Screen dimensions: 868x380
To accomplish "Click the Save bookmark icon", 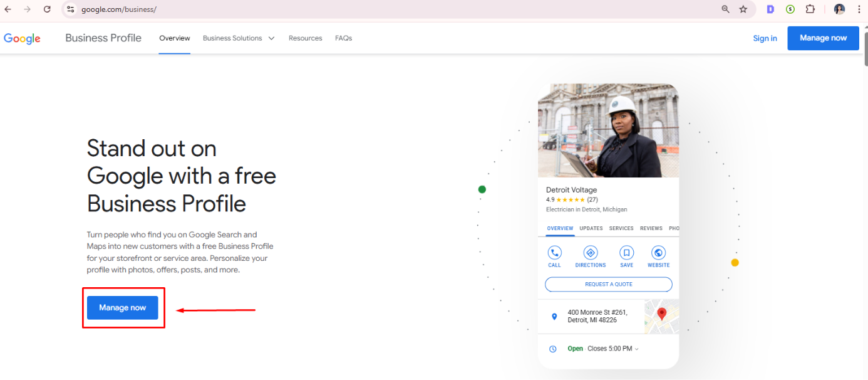I will pos(626,253).
